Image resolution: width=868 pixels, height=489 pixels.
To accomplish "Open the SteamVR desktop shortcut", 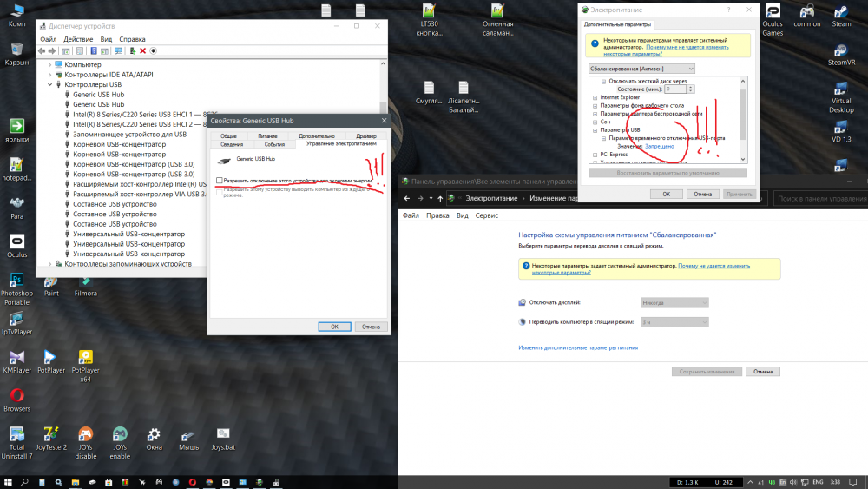I will point(841,54).
